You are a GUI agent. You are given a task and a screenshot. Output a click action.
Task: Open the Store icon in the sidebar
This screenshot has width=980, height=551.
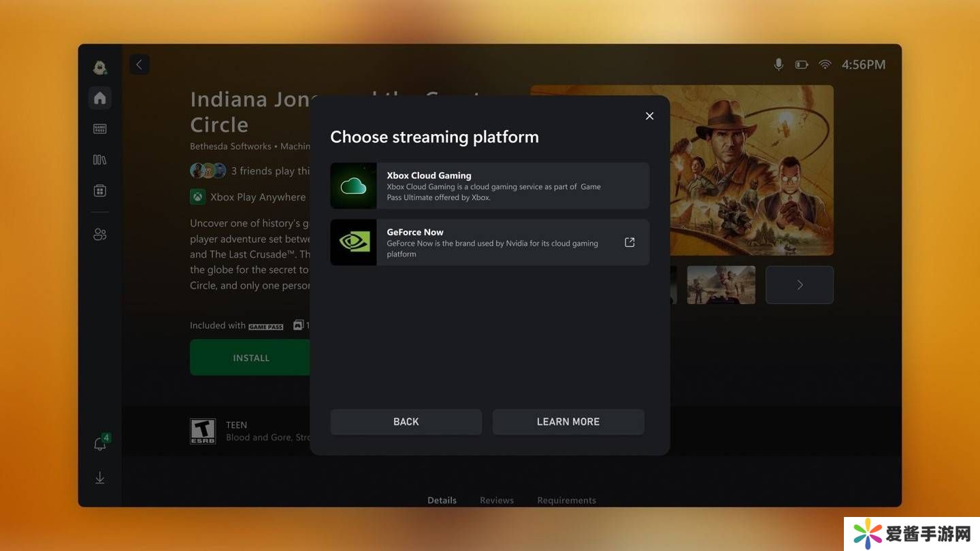click(x=100, y=191)
